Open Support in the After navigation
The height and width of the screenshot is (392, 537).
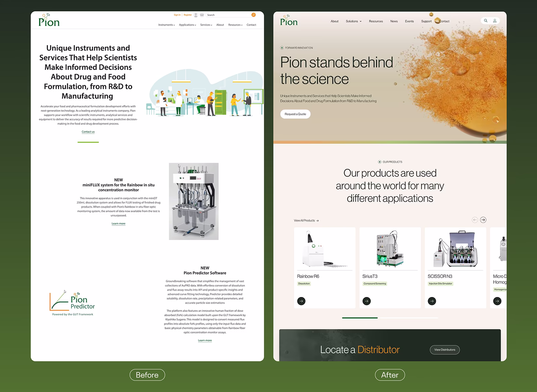pos(426,21)
